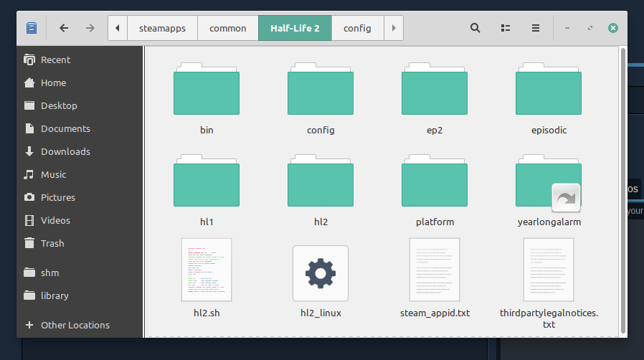Click the "hl2.sh" file name label
The width and height of the screenshot is (644, 360).
(x=207, y=313)
